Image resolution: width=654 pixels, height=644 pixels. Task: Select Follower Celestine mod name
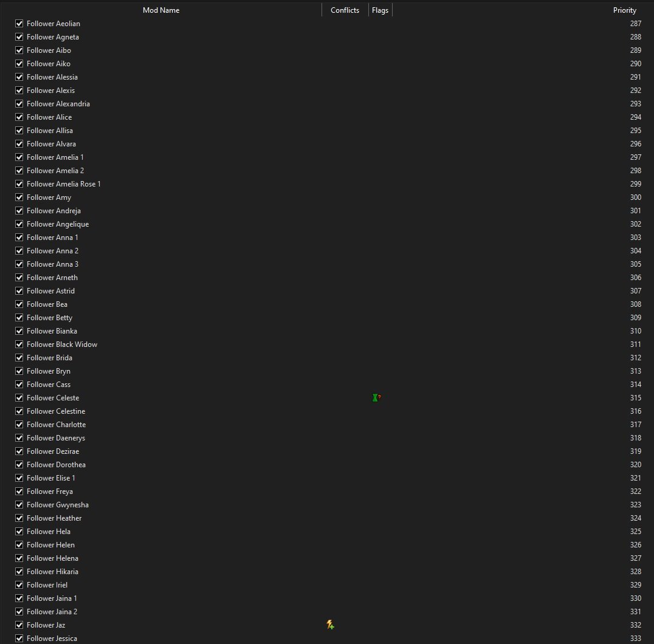56,411
